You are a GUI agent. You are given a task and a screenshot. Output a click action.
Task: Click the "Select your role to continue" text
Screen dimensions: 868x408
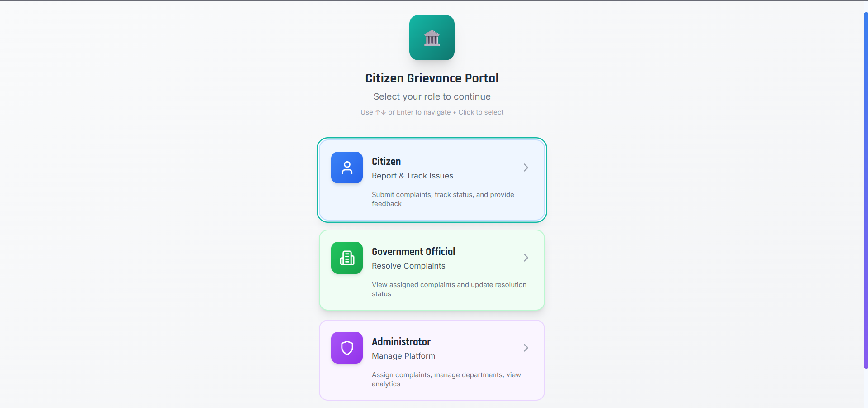coord(432,96)
